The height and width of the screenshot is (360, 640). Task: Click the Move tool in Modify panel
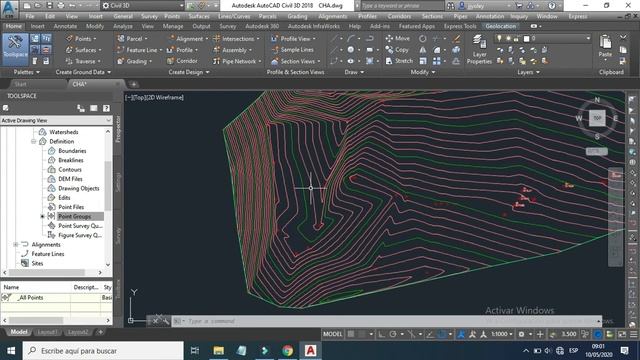(x=398, y=38)
